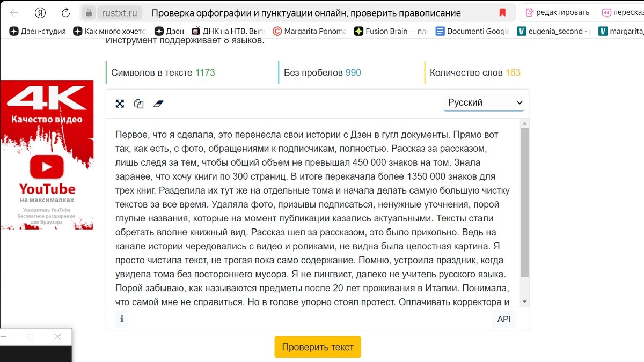Click the copy text icon in the editor toolbar
The height and width of the screenshot is (362, 644).
[138, 103]
